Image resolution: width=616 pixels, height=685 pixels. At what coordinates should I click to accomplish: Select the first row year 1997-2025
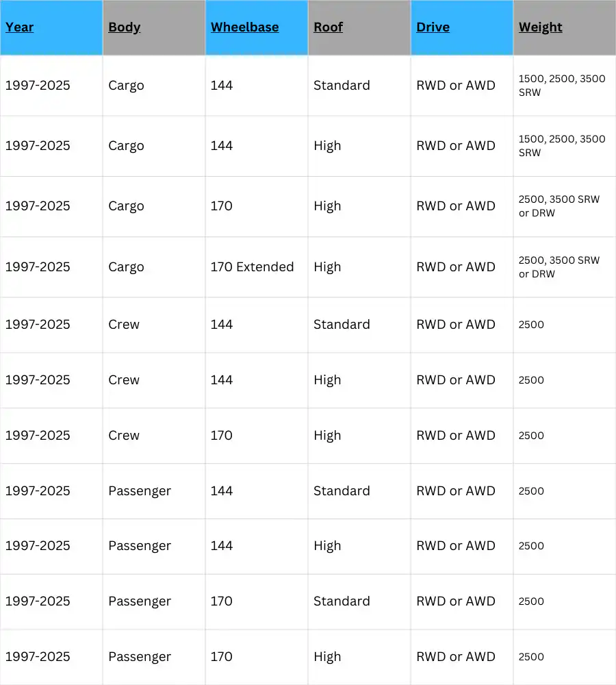(x=38, y=85)
